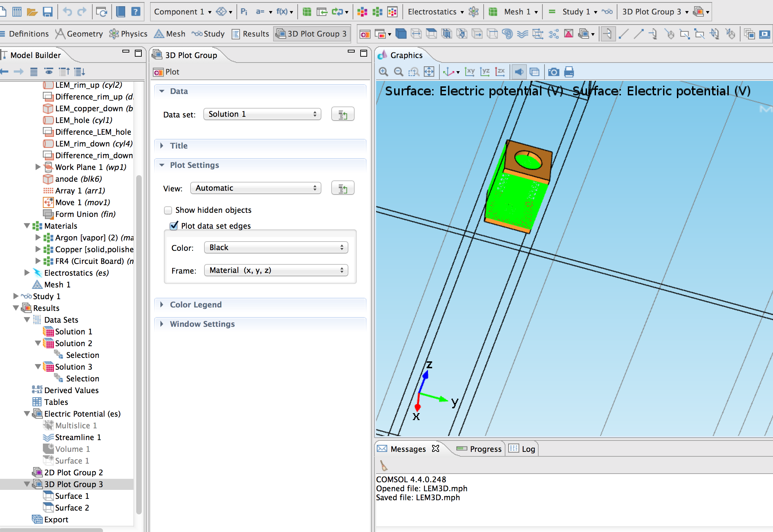This screenshot has width=773, height=532.
Task: Uncheck Plot data set edges
Action: [x=174, y=226]
